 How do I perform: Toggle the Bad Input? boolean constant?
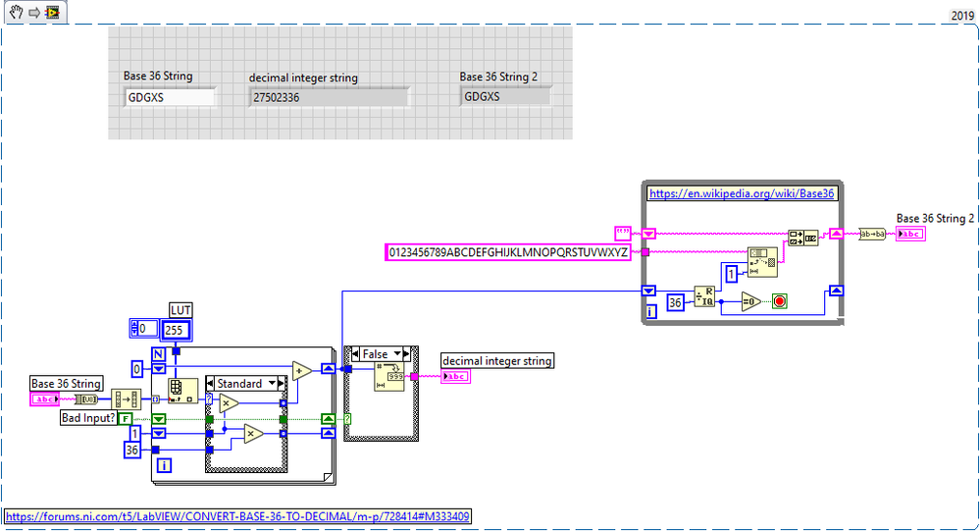[x=126, y=418]
